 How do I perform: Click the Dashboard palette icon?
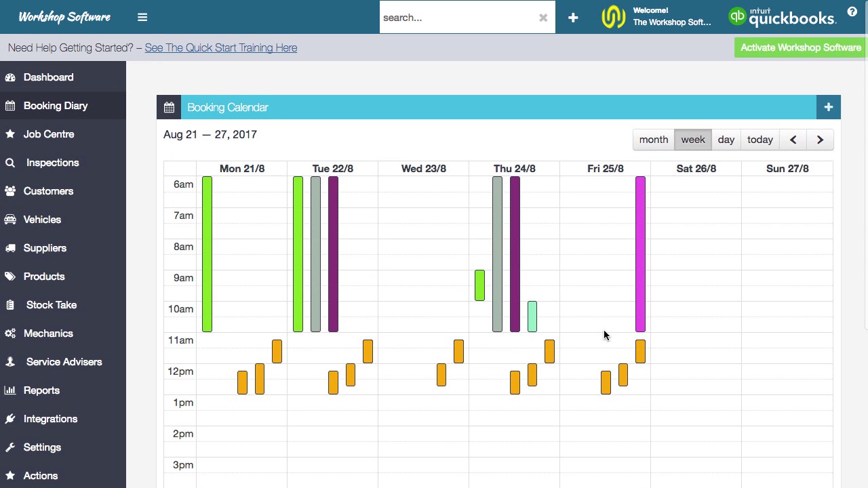tap(10, 77)
